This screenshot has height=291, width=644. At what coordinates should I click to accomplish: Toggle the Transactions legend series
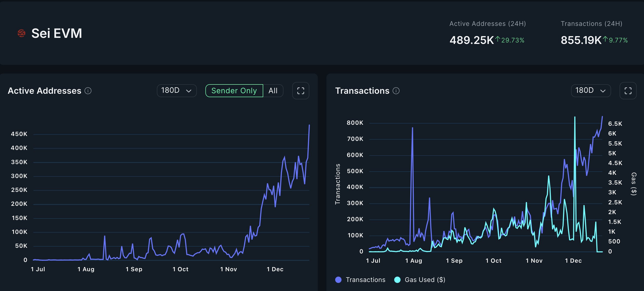pos(360,280)
